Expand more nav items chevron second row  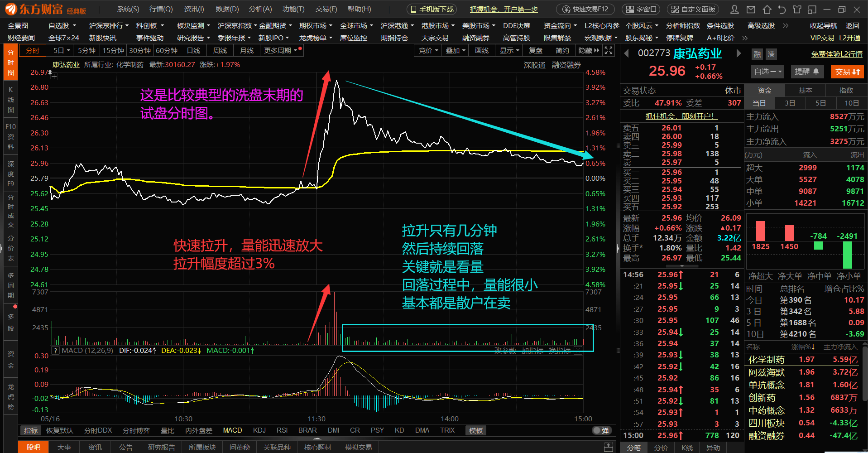[744, 38]
